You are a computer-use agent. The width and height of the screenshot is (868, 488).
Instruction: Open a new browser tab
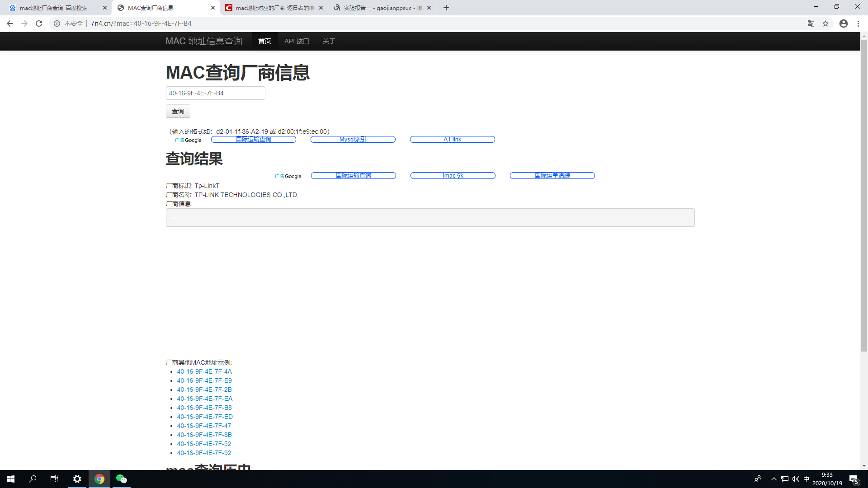pos(446,8)
